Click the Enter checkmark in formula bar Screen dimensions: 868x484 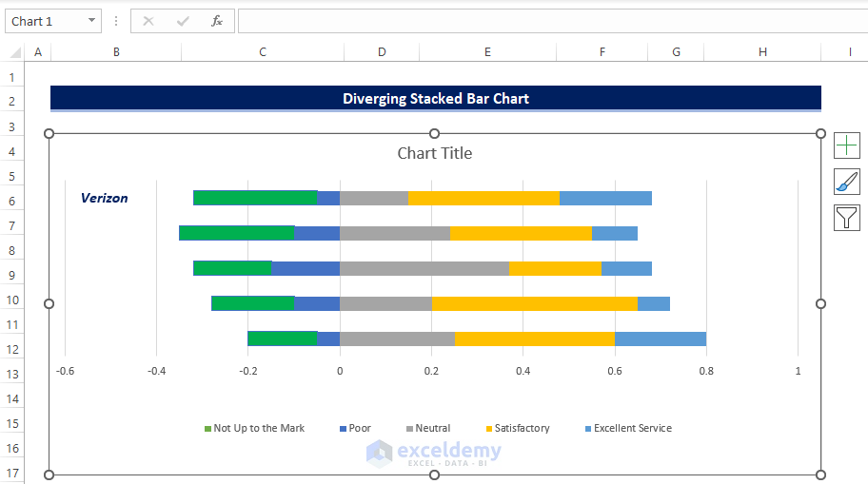point(183,21)
